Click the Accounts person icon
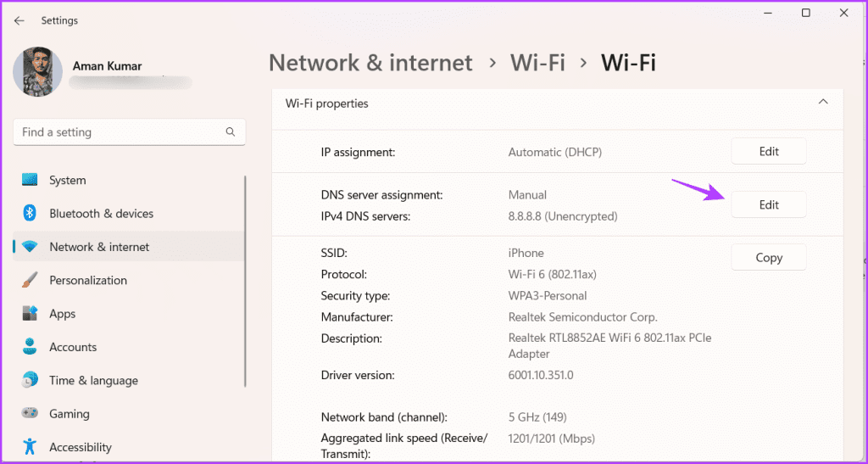 tap(30, 347)
